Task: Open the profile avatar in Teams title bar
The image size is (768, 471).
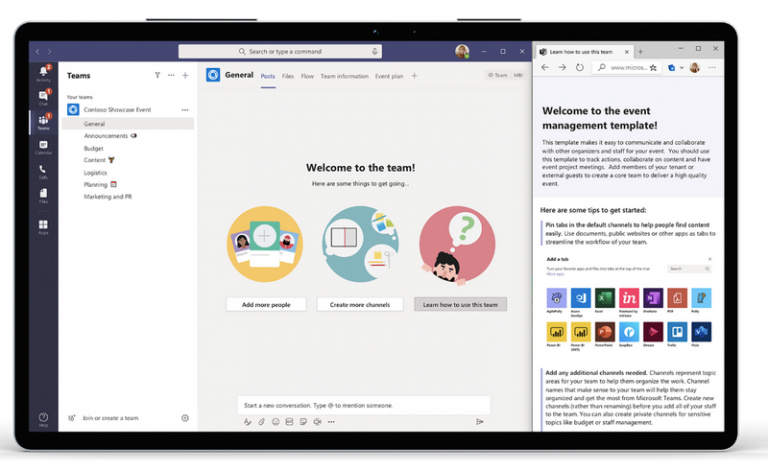Action: click(x=461, y=51)
